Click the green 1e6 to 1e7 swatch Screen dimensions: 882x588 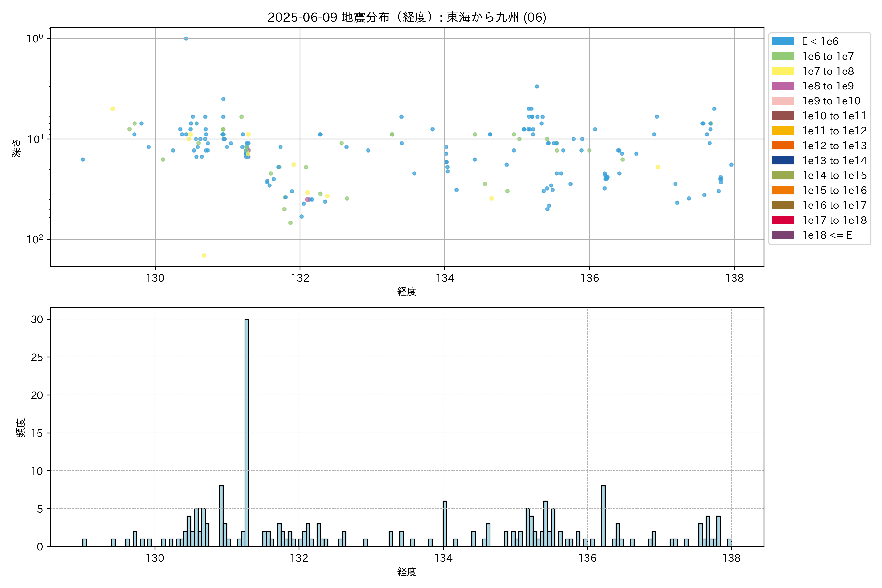pyautogui.click(x=783, y=56)
